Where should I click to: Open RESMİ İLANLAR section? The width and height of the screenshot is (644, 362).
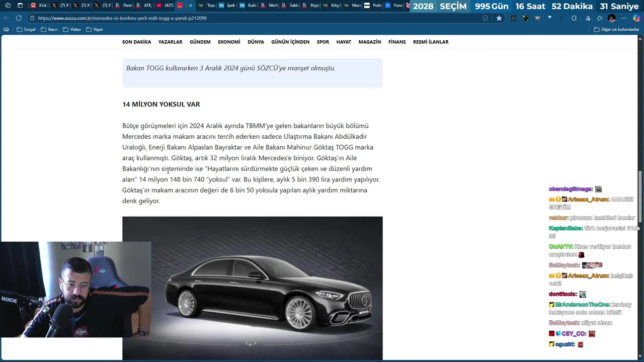(431, 42)
